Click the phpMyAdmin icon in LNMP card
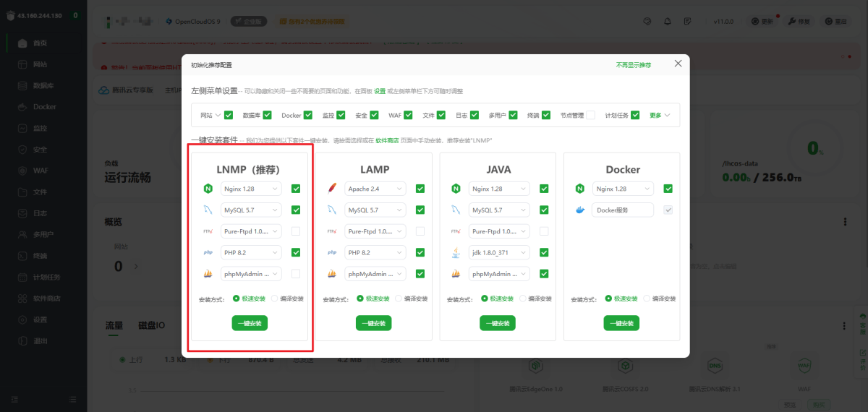The height and width of the screenshot is (412, 868). pos(208,274)
